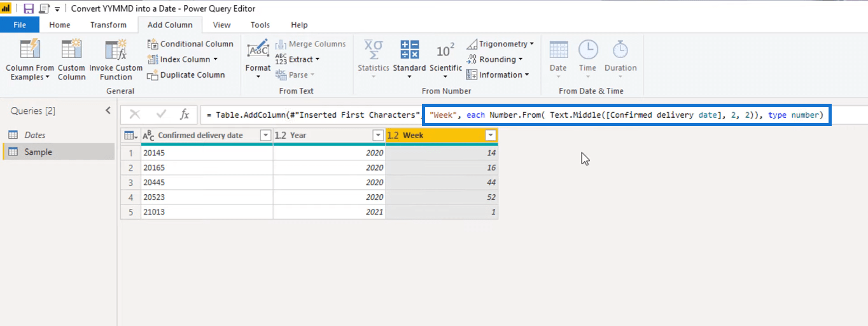This screenshot has width=868, height=326.
Task: Switch to the Help tab
Action: tap(299, 25)
